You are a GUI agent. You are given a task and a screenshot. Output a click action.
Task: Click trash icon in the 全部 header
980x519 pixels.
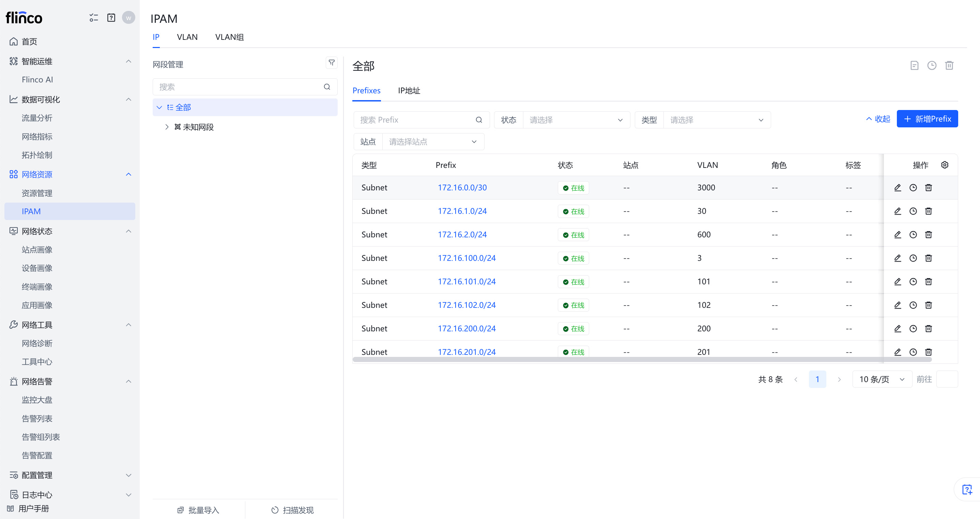coord(949,65)
